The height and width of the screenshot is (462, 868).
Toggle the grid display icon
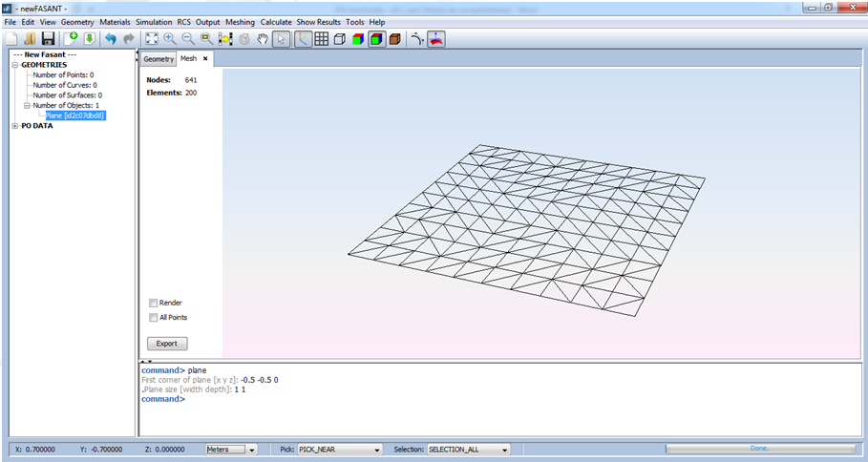[321, 39]
